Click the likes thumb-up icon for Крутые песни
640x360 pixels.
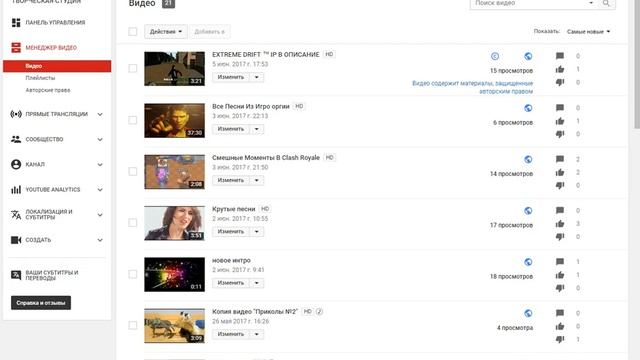(560, 224)
